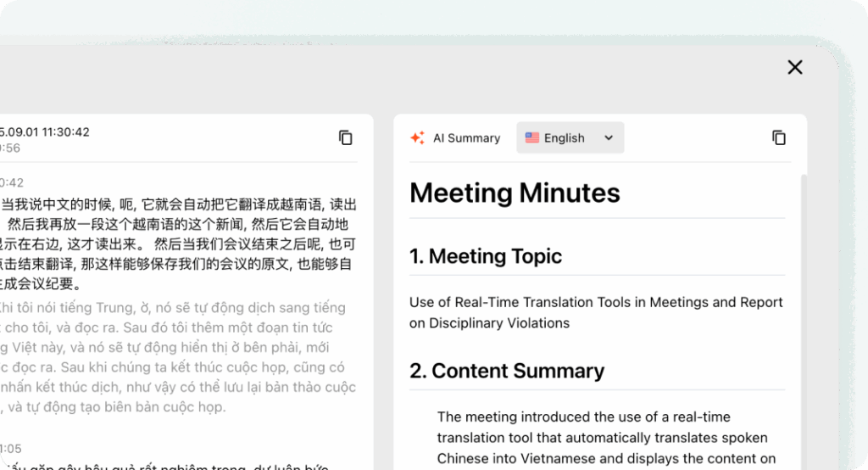The width and height of the screenshot is (868, 470).
Task: Click the Chinese transcript line ending 读出
Action: [x=178, y=204]
